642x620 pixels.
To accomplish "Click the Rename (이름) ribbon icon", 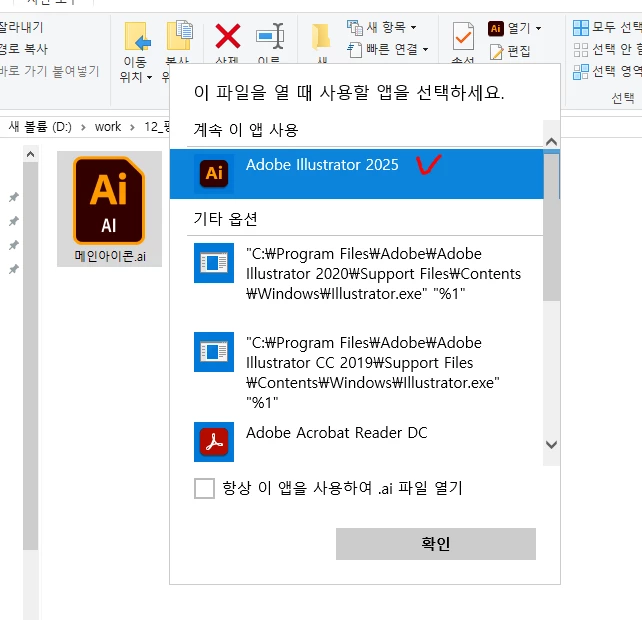I will click(x=270, y=36).
